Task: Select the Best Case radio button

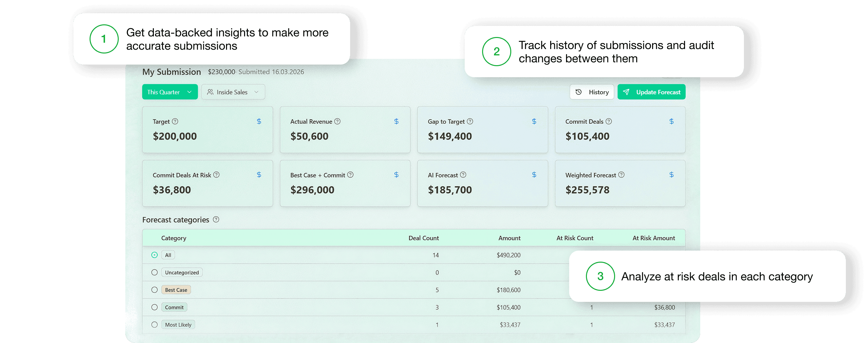Action: (154, 290)
